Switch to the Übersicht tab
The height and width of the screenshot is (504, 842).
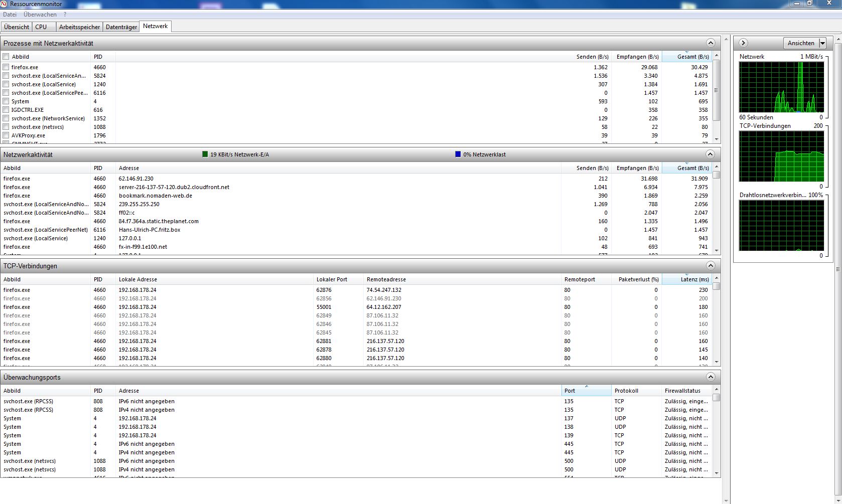point(17,27)
